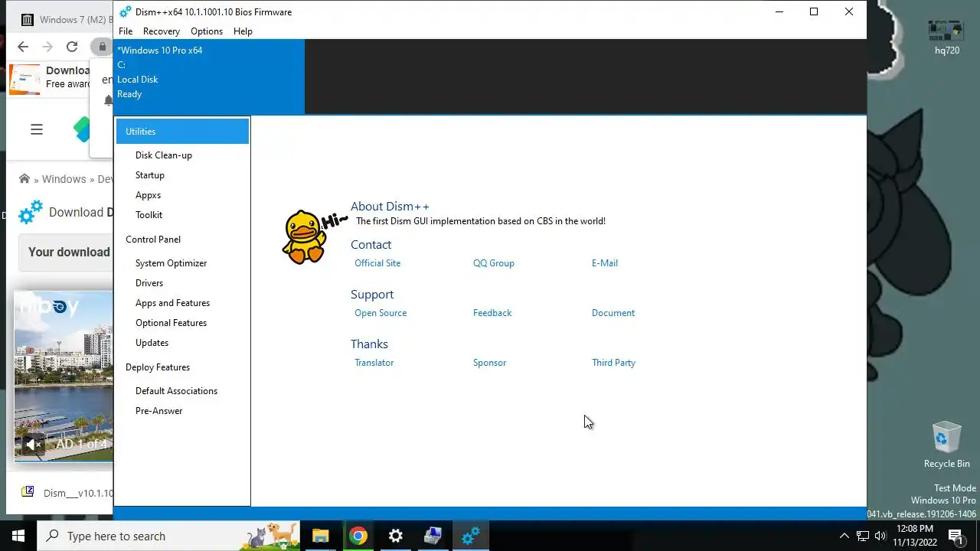Click the Sponsor link
Viewport: 980px width, 551px height.
[489, 363]
